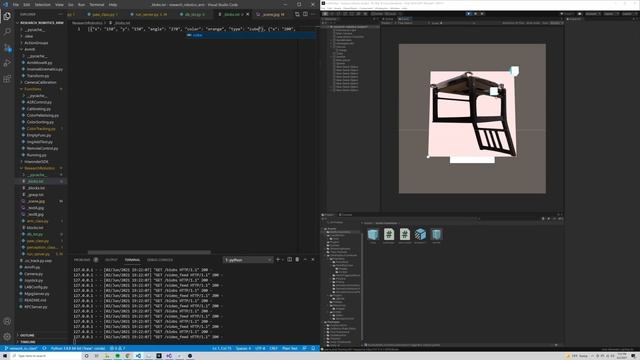Open the File menu in VS Code
Image resolution: width=640 pixels, height=360 pixels.
point(16,4)
